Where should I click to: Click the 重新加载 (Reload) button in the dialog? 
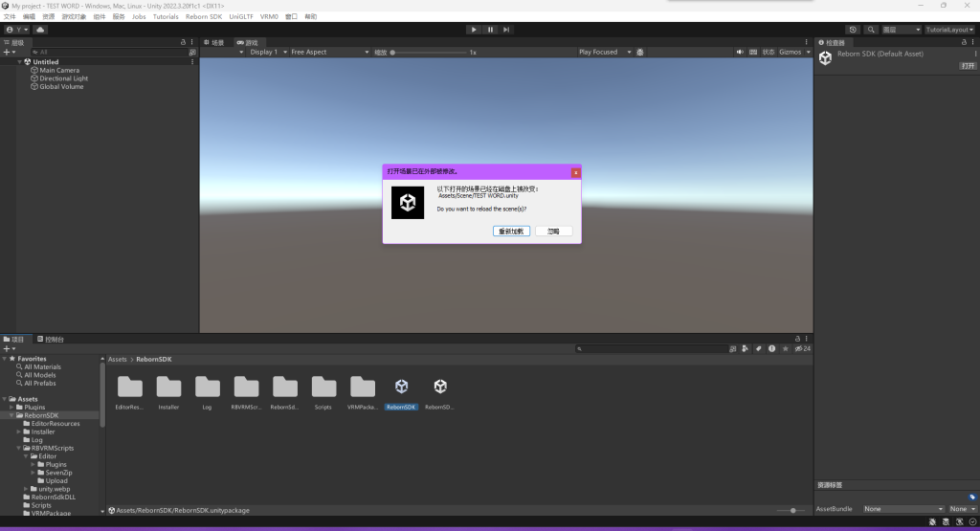pos(512,232)
